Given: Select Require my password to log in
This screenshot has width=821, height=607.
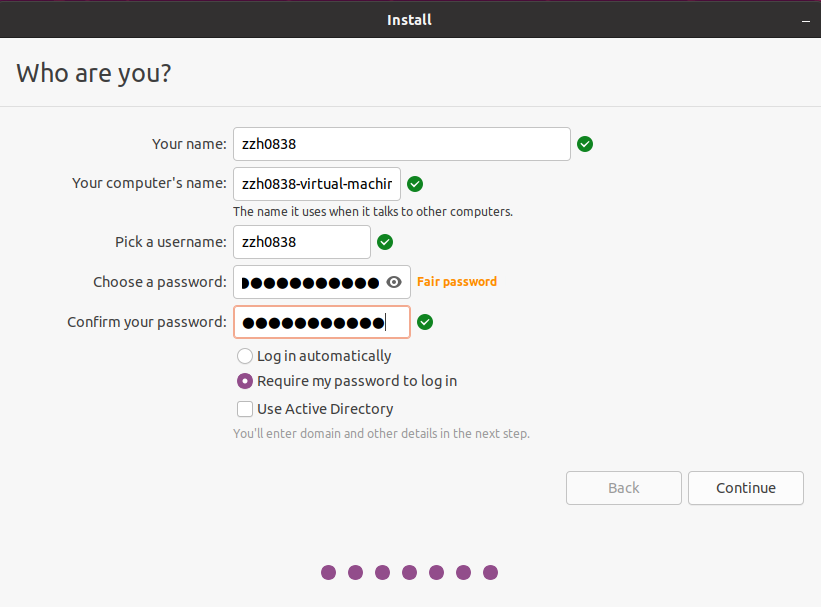Looking at the screenshot, I should [x=245, y=381].
